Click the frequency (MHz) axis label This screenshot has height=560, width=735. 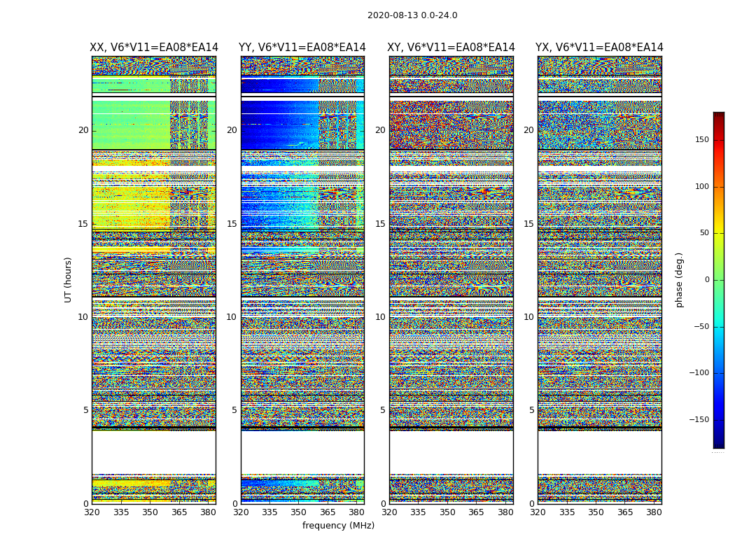point(338,525)
